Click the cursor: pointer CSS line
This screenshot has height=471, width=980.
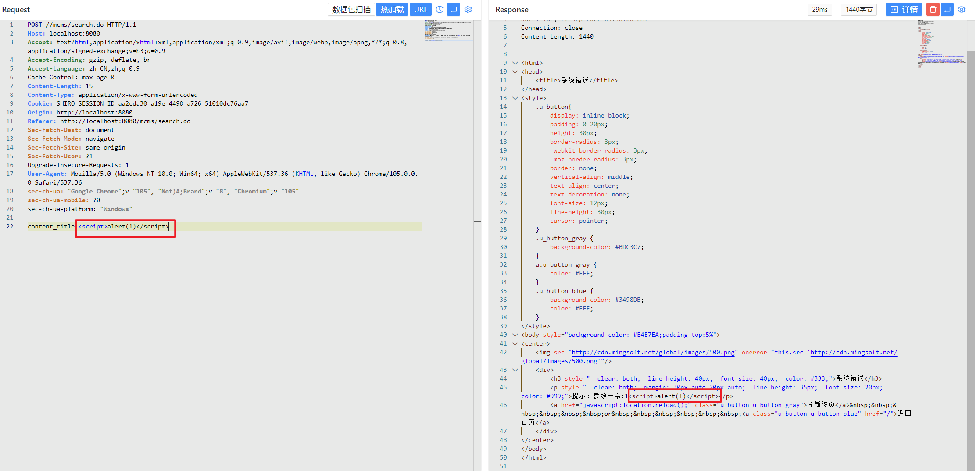(x=579, y=221)
